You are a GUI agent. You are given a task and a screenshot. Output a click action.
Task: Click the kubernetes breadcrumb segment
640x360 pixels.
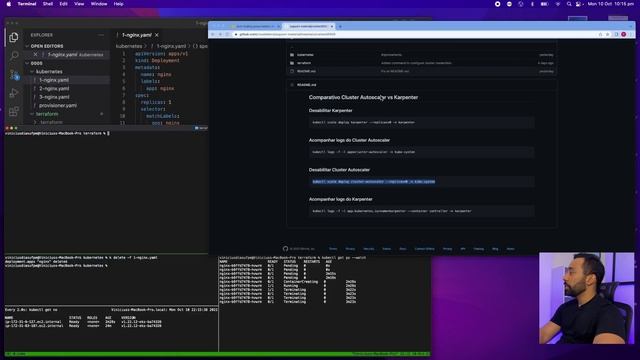(x=129, y=46)
